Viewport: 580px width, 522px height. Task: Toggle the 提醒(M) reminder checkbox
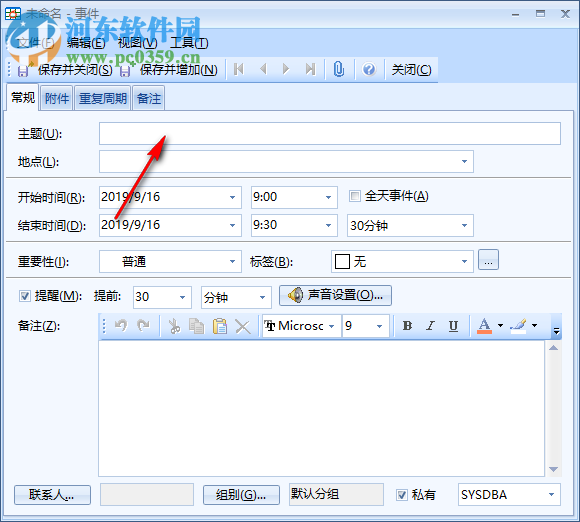[25, 296]
